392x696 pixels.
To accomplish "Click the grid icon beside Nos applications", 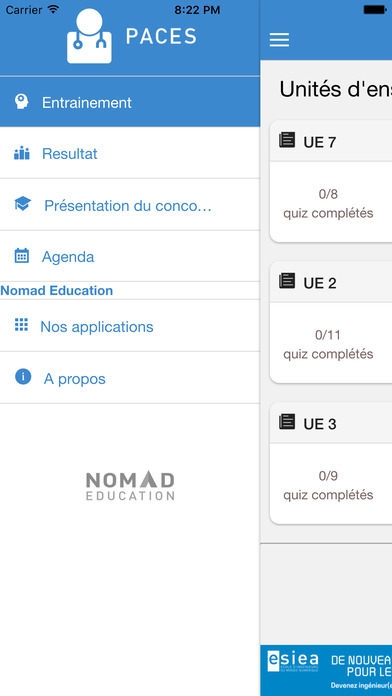I will (21, 325).
